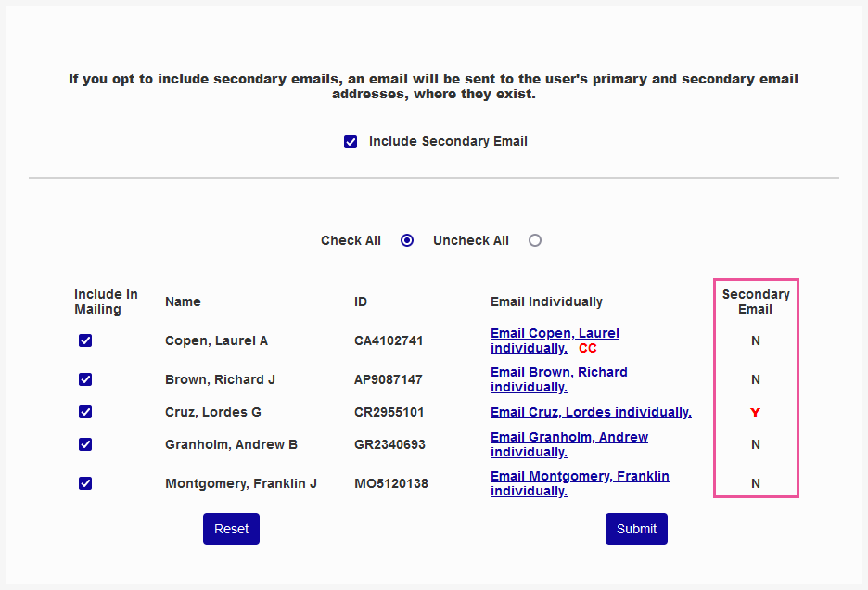Uncheck mailing checkbox for Brown, Richard J
Image resolution: width=868 pixels, height=590 pixels.
tap(85, 379)
